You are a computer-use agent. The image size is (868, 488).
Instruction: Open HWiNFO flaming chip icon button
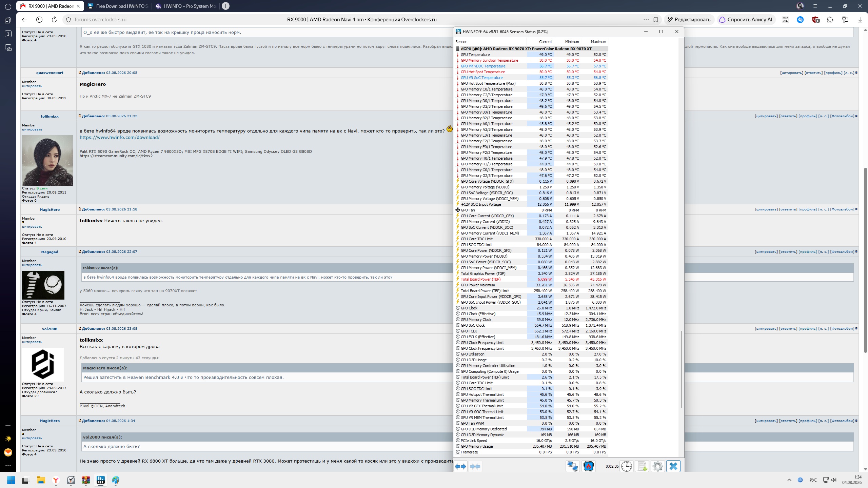click(x=589, y=466)
